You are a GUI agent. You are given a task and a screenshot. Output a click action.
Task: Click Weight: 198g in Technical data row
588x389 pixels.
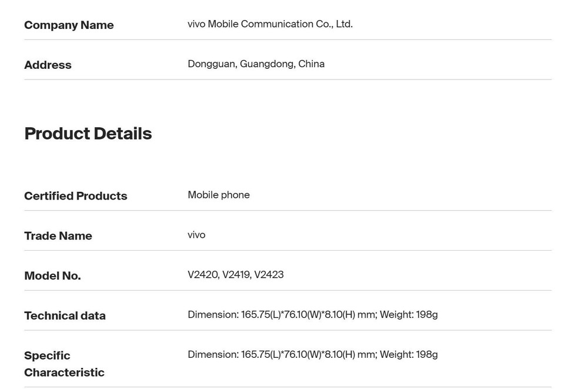coord(409,315)
